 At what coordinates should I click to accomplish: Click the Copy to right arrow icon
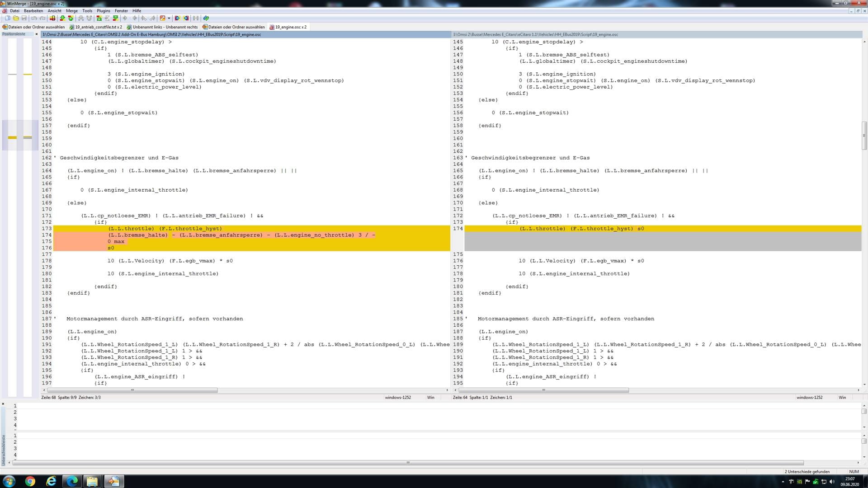[x=125, y=18]
